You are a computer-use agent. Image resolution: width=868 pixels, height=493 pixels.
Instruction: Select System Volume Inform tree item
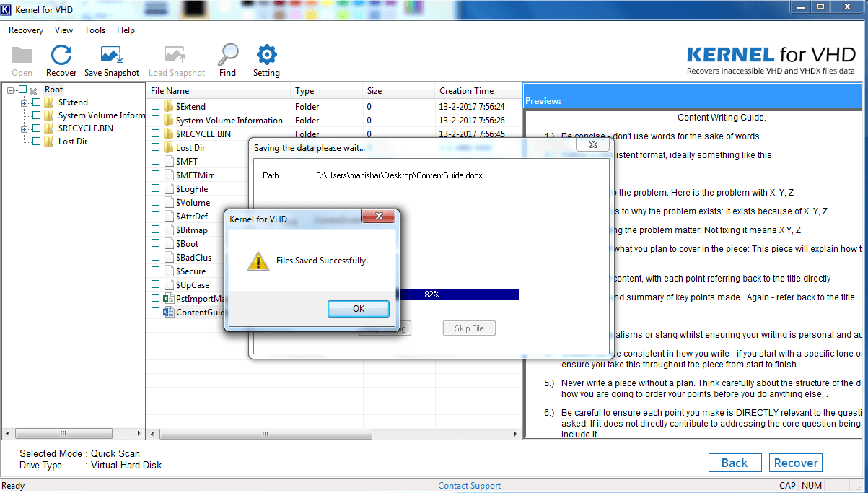[x=101, y=115]
